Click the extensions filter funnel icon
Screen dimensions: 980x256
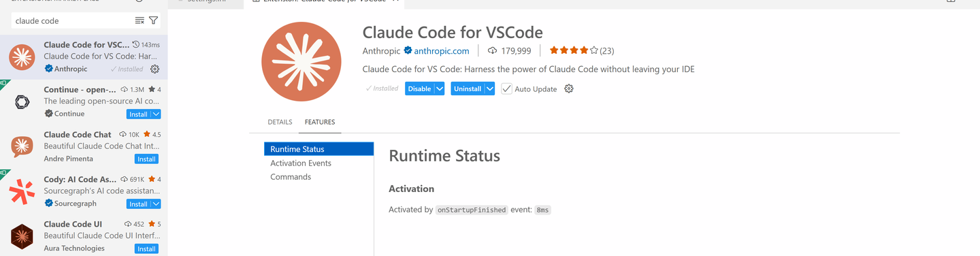click(x=154, y=21)
